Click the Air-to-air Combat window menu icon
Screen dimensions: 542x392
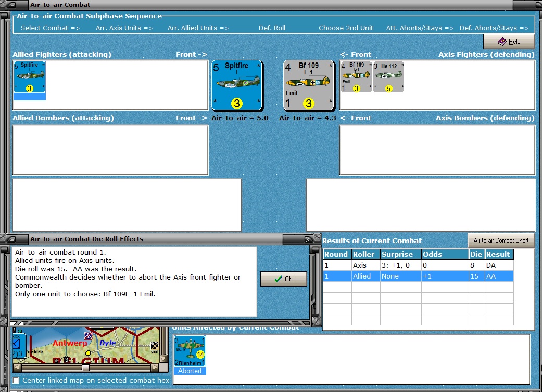pyautogui.click(x=11, y=5)
